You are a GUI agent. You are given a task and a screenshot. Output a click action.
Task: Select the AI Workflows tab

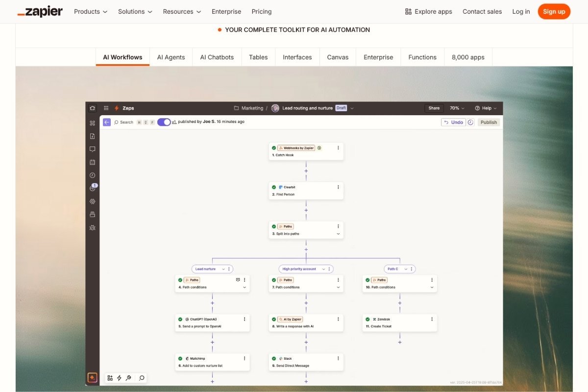[x=122, y=57]
